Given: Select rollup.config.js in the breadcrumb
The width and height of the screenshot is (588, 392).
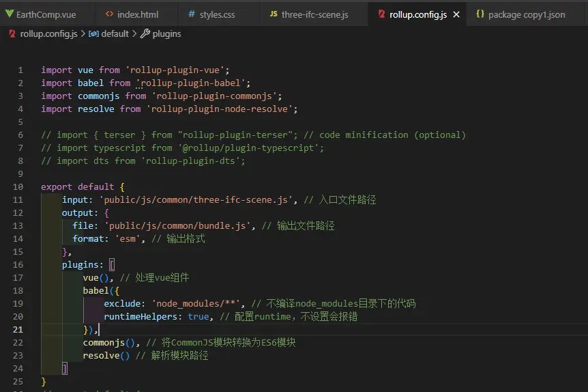Looking at the screenshot, I should click(x=48, y=33).
